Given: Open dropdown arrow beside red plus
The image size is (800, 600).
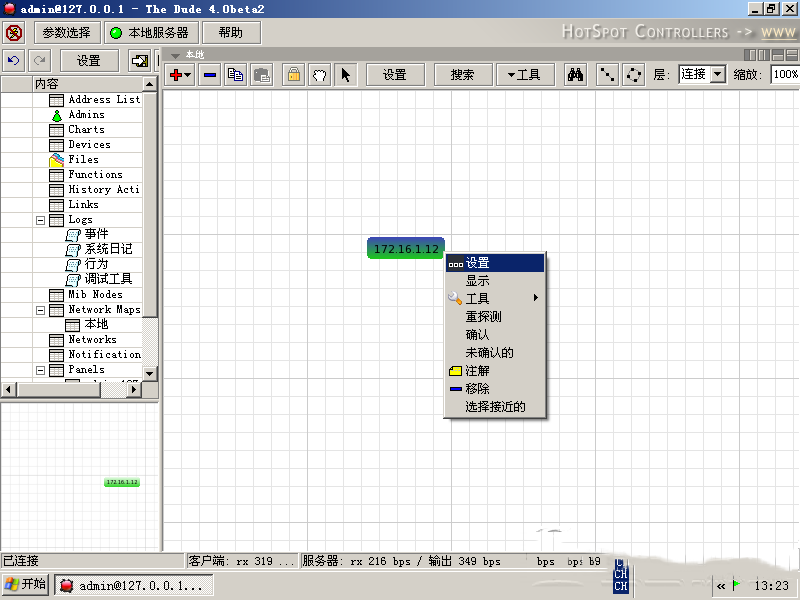Looking at the screenshot, I should pyautogui.click(x=188, y=76).
